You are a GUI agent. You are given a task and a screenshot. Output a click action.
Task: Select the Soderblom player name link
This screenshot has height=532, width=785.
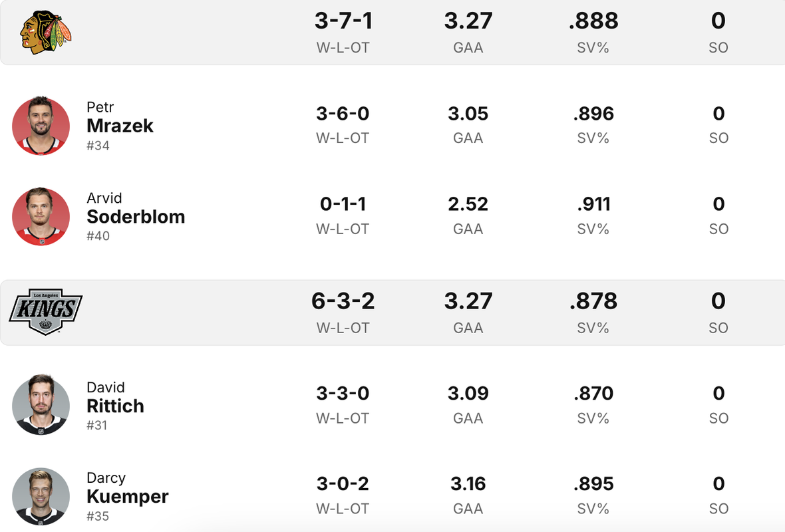coord(136,216)
